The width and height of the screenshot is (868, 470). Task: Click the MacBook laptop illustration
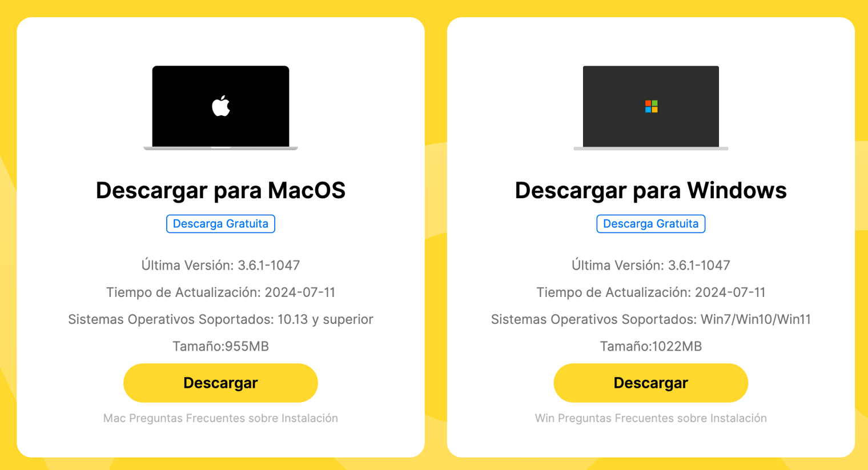point(220,108)
